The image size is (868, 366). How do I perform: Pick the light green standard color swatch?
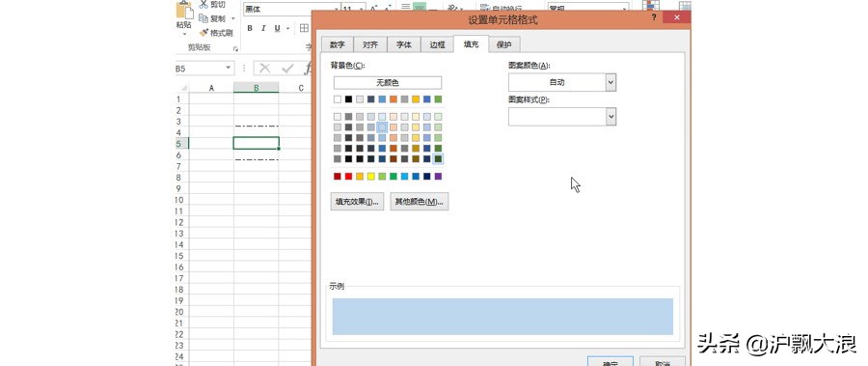pyautogui.click(x=382, y=177)
